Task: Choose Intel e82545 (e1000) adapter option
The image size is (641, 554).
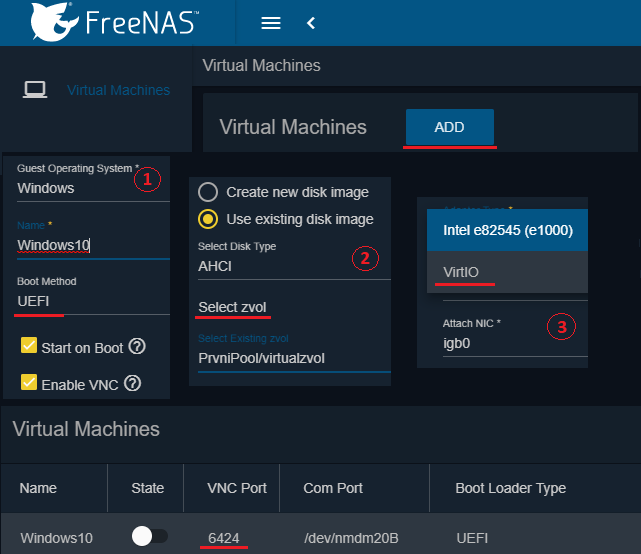Action: coord(507,230)
